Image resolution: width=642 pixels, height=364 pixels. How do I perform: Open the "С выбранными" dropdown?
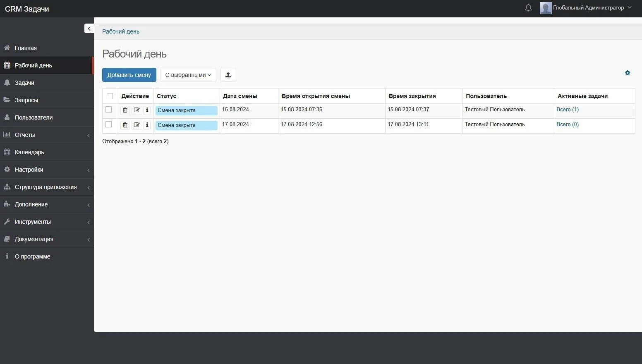click(x=188, y=75)
